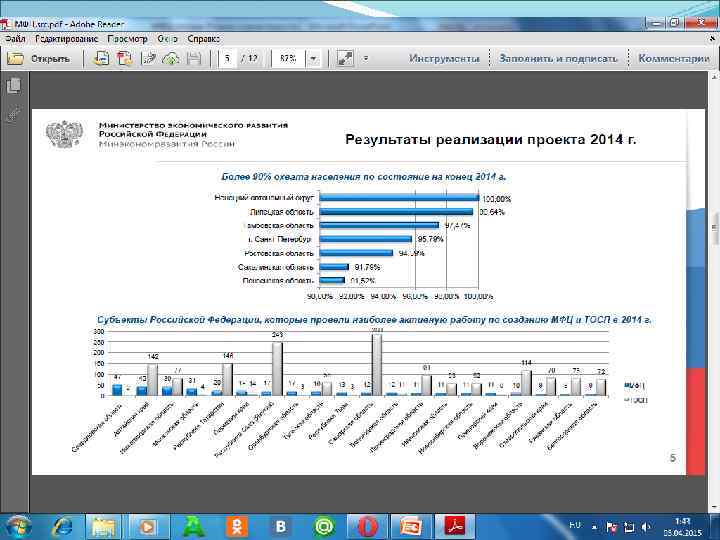Click the minimize window button

[655, 22]
